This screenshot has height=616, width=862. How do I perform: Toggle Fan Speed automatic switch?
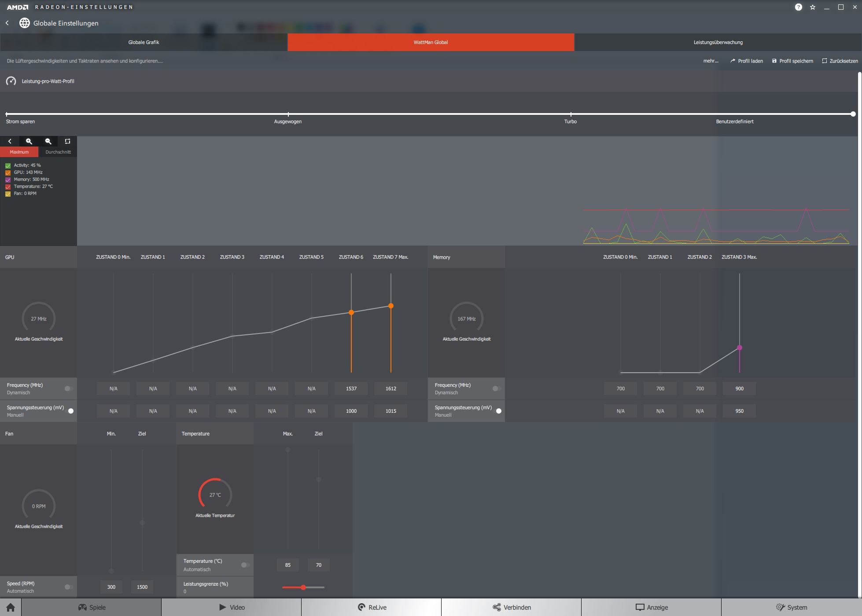tap(69, 587)
